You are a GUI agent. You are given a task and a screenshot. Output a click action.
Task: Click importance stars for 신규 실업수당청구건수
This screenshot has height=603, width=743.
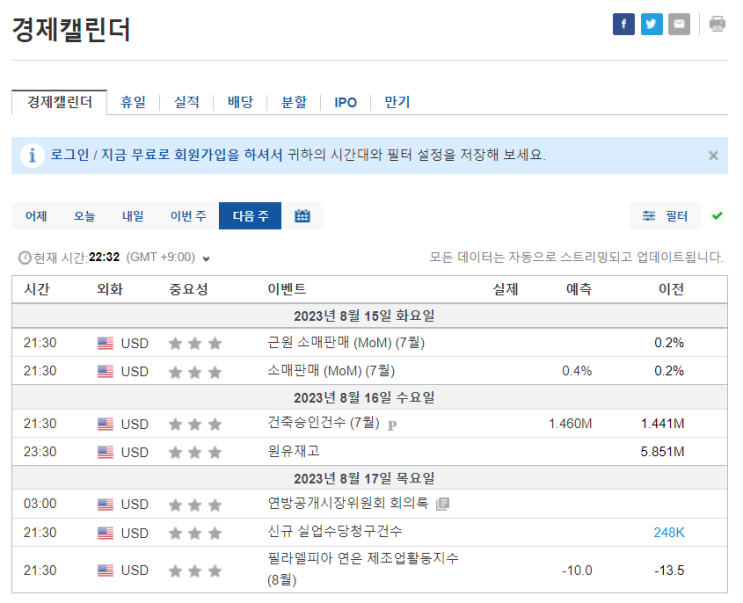pos(195,533)
